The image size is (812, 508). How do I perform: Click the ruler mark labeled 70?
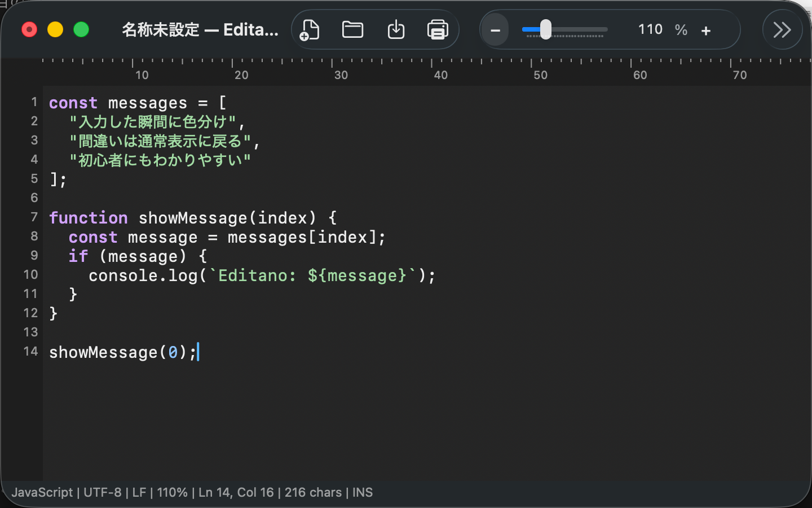(x=740, y=75)
